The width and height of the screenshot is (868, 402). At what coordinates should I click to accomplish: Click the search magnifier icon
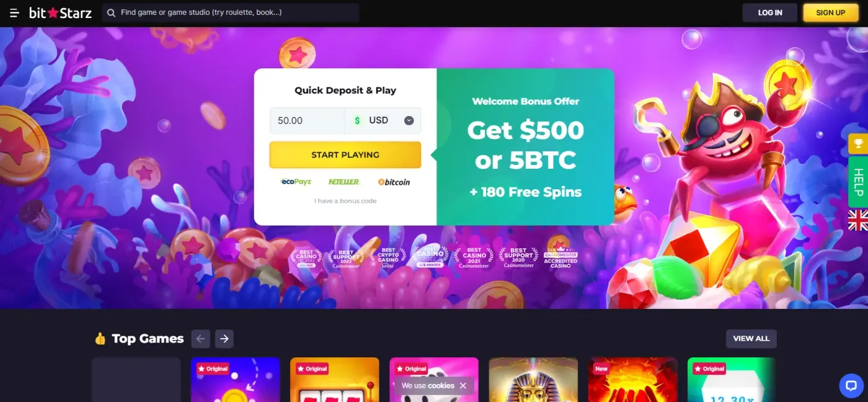111,12
